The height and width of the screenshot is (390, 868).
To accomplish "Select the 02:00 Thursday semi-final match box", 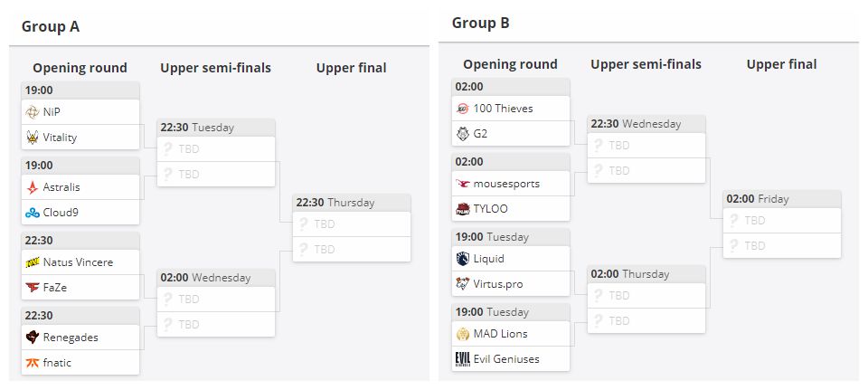I will click(x=646, y=300).
